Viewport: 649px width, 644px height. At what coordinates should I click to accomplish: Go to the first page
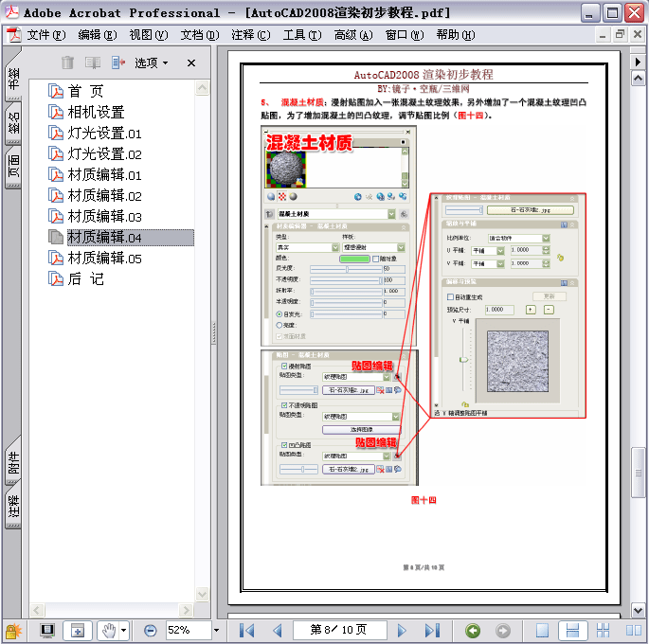pos(247,631)
